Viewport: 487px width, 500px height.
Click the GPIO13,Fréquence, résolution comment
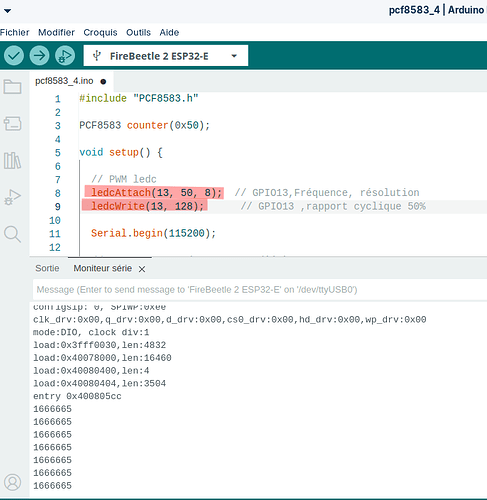pyautogui.click(x=327, y=193)
